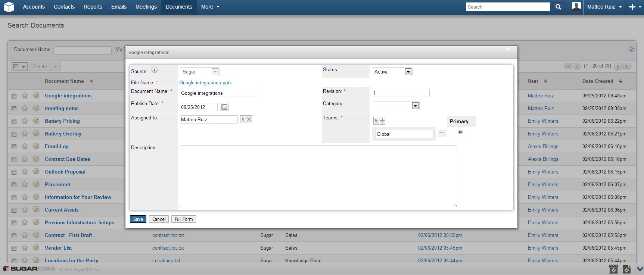The height and width of the screenshot is (275, 644).
Task: Edit the Email Log document pencil icon
Action: 36,146
